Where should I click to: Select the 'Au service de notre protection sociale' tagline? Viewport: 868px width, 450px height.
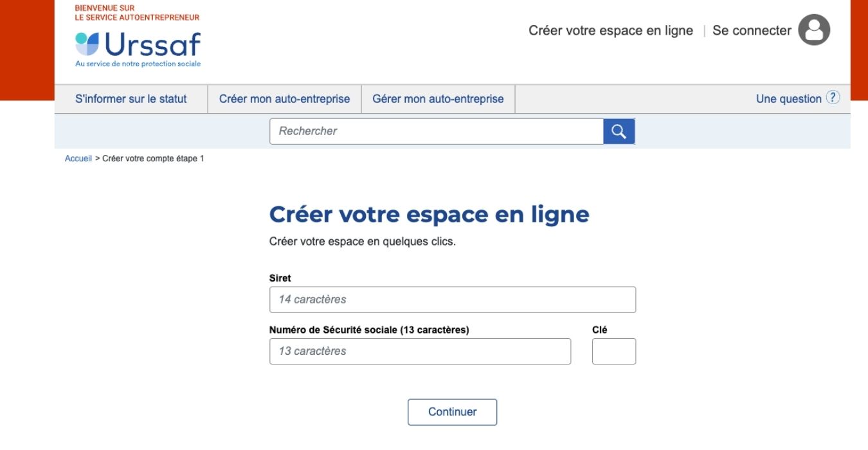[137, 63]
